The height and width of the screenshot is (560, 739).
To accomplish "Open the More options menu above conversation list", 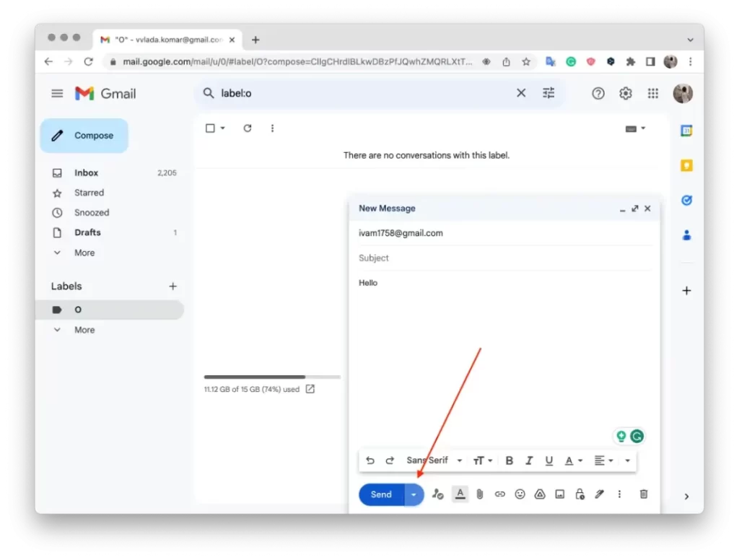I will coord(272,128).
